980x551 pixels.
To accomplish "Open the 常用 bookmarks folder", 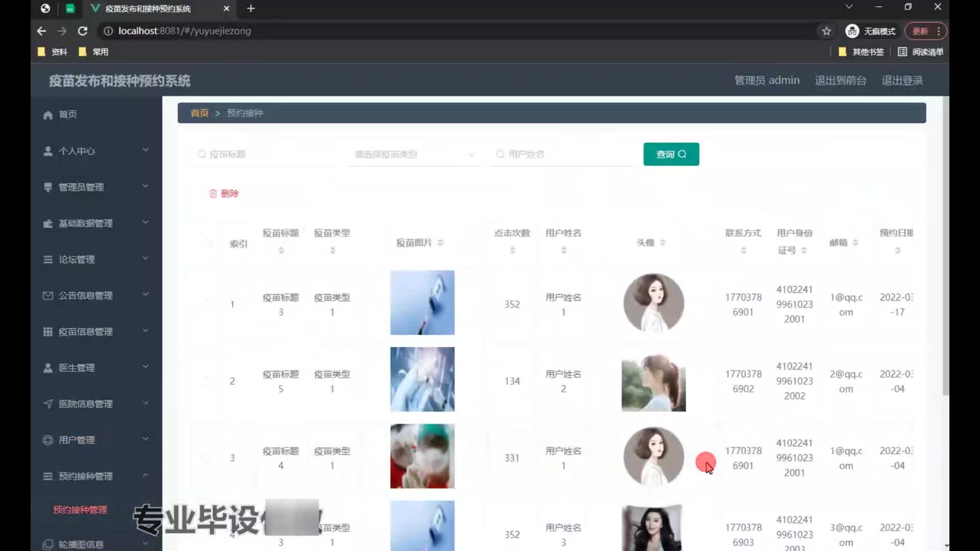I will pos(93,52).
